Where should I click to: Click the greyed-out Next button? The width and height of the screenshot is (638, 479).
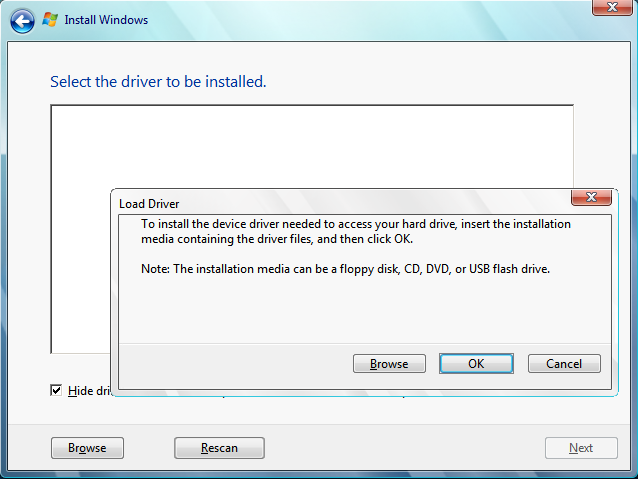[581, 448]
